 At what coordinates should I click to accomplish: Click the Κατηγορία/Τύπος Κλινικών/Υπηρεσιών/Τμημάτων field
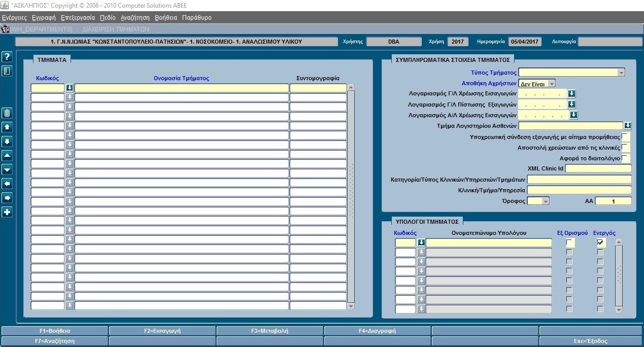(x=580, y=179)
